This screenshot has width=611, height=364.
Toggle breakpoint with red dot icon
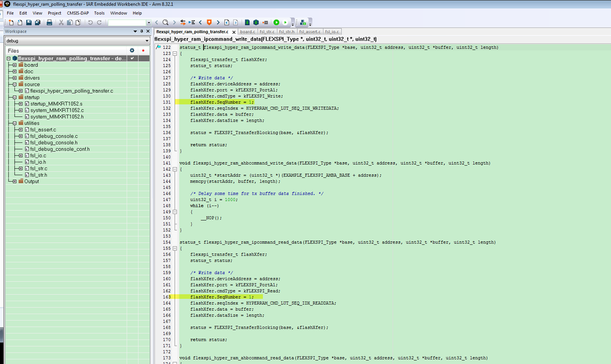click(x=265, y=23)
